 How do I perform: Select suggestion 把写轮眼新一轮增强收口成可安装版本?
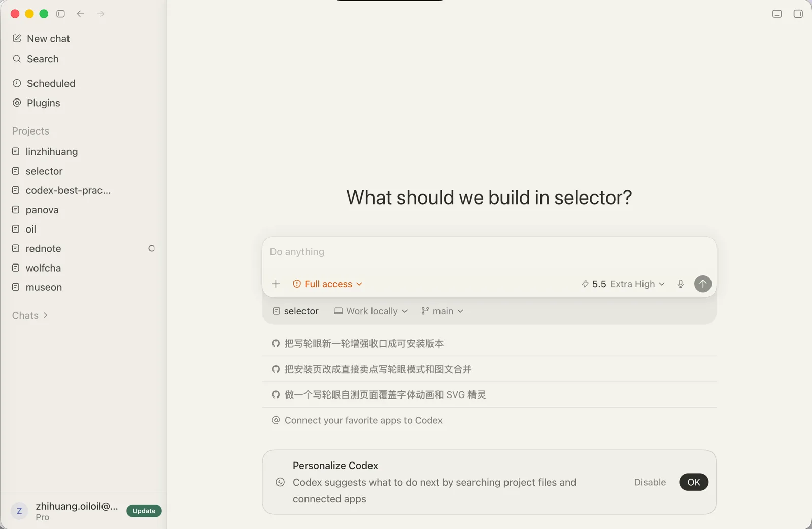point(489,344)
